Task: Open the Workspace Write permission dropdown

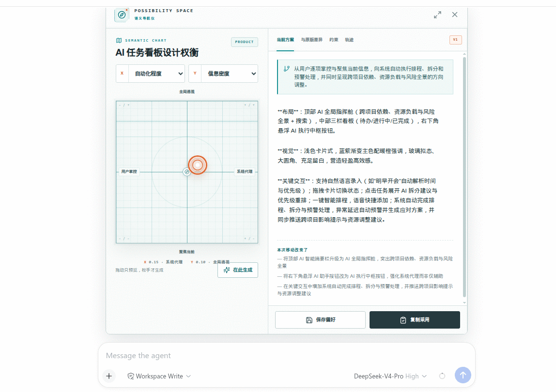Action: click(x=159, y=376)
